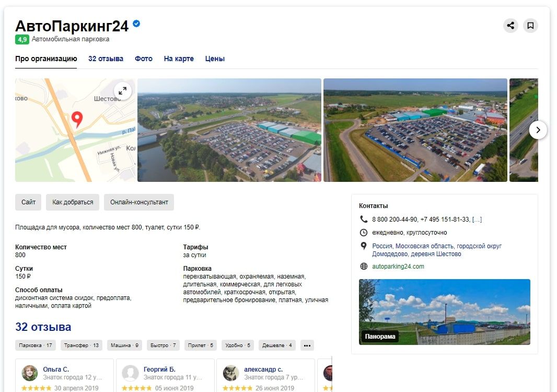Open the autoparking24.com link
The image size is (557, 392).
pyautogui.click(x=398, y=267)
